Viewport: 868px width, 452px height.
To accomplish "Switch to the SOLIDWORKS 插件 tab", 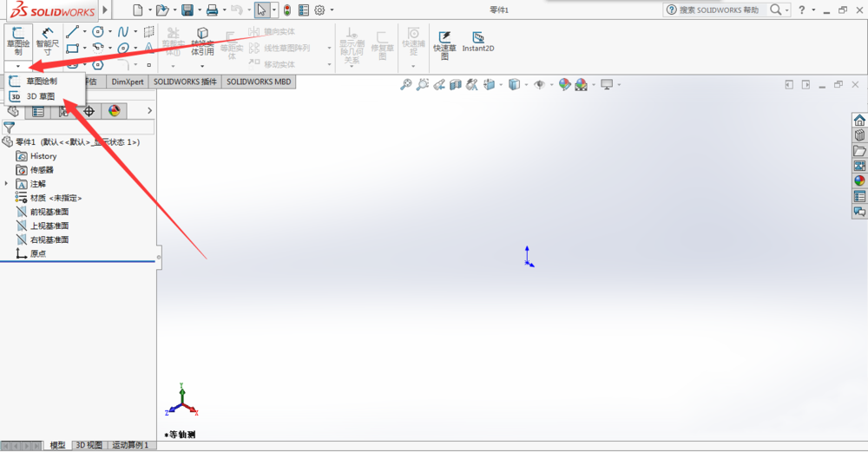I will [185, 82].
